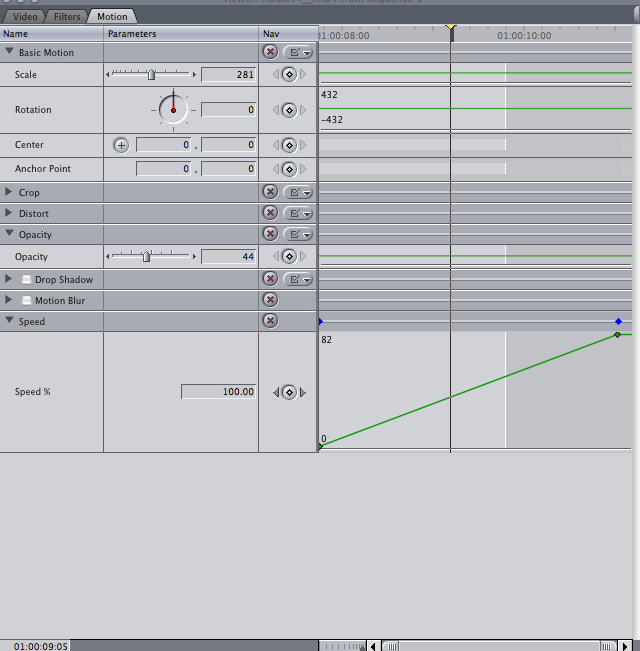Click the Rotation value field
The height and width of the screenshot is (651, 640).
tap(228, 110)
